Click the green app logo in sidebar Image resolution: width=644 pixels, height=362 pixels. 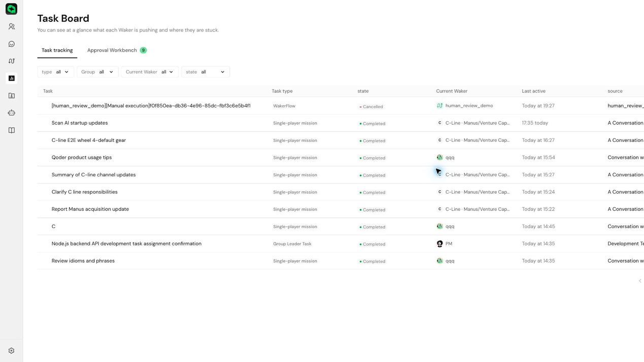point(11,9)
